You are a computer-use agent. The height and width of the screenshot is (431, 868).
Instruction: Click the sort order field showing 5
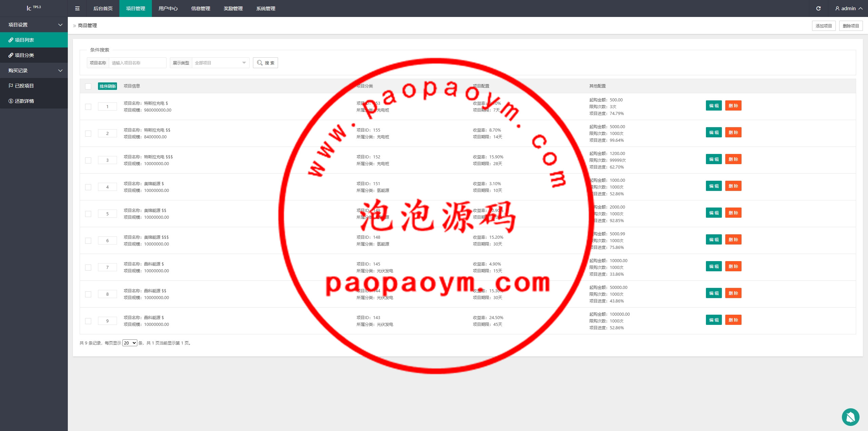(107, 214)
